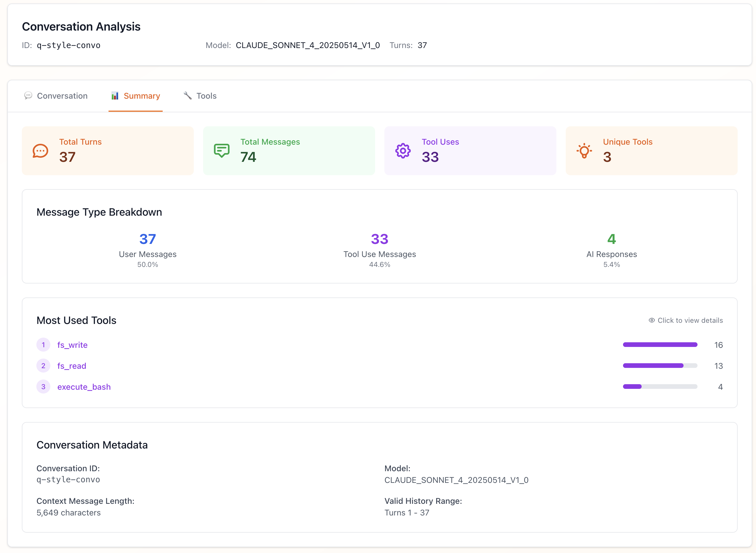Click the eye icon beside view details
The image size is (756, 553).
click(651, 320)
